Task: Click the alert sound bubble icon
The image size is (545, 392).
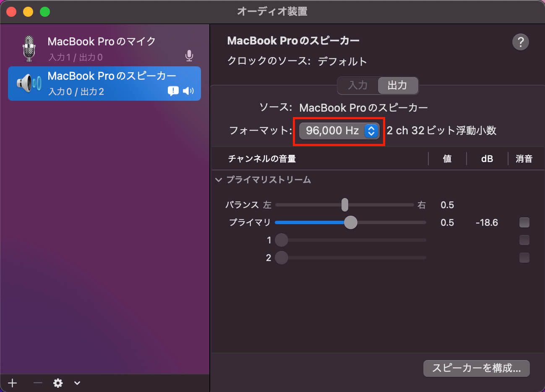Action: coord(173,91)
